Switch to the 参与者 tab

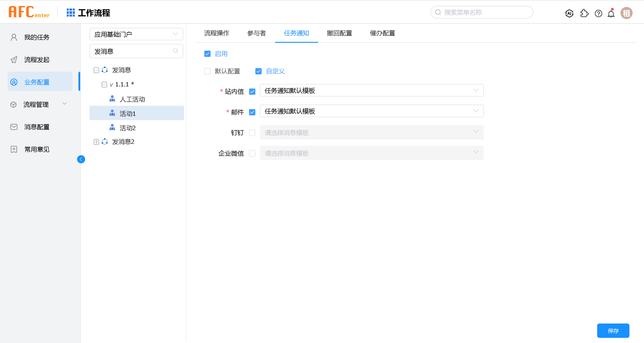(x=256, y=33)
